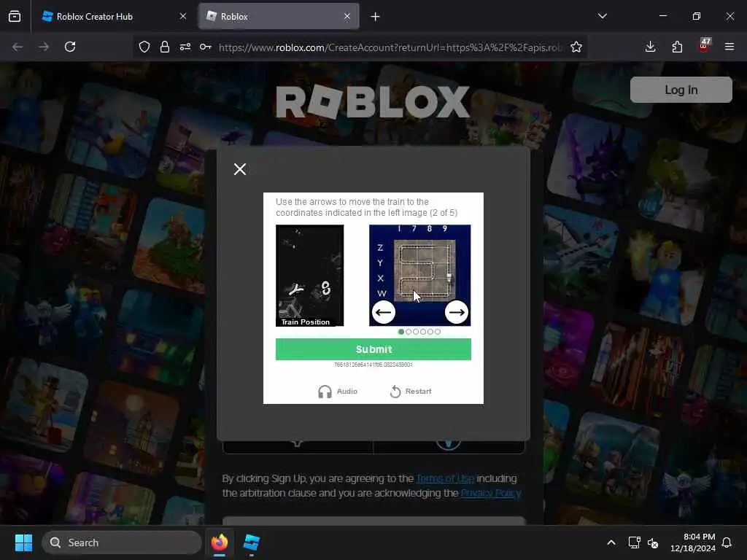Open Roblox Studio from the taskbar
747x560 pixels.
[x=251, y=542]
